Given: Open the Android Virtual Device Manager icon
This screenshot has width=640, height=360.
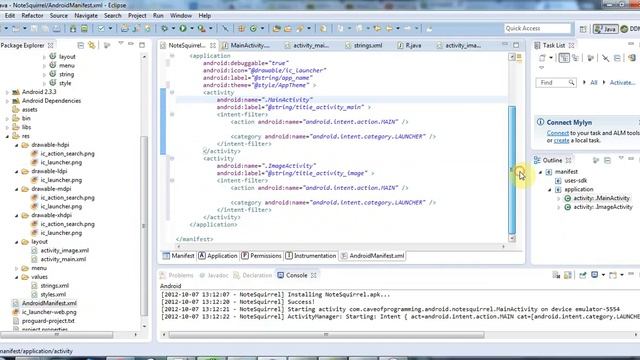Looking at the screenshot, I should point(84,28).
